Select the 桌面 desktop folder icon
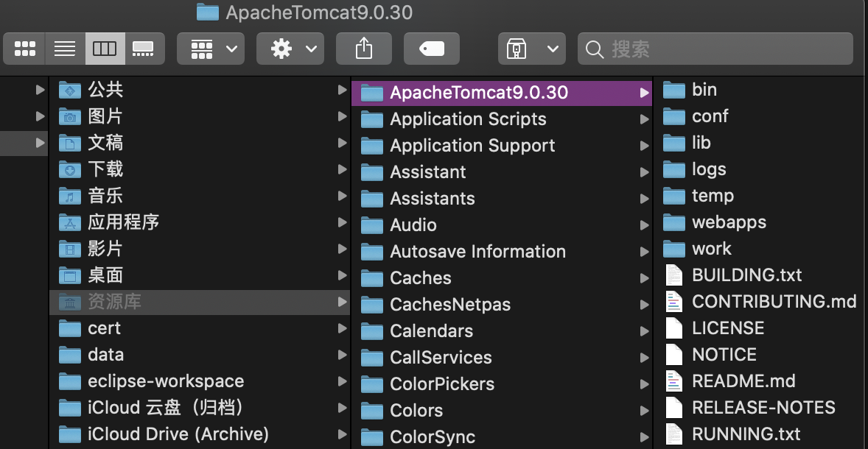Viewport: 868px width, 449px height. (70, 275)
